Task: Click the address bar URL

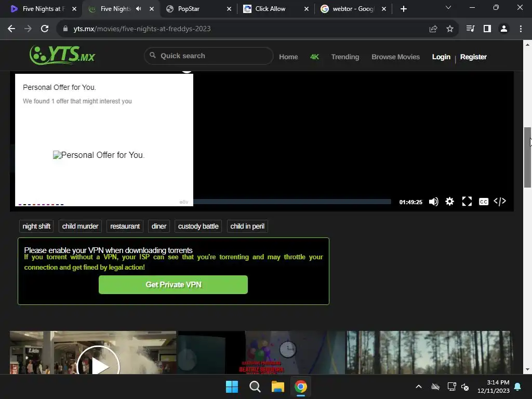Action: [x=142, y=29]
